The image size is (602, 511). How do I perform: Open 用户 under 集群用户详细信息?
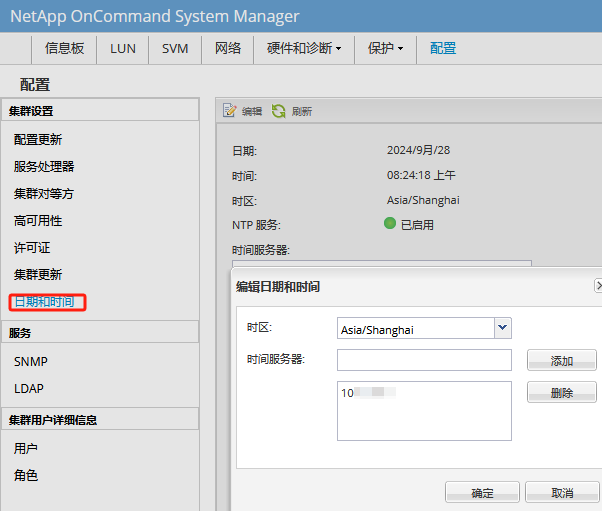coord(26,448)
